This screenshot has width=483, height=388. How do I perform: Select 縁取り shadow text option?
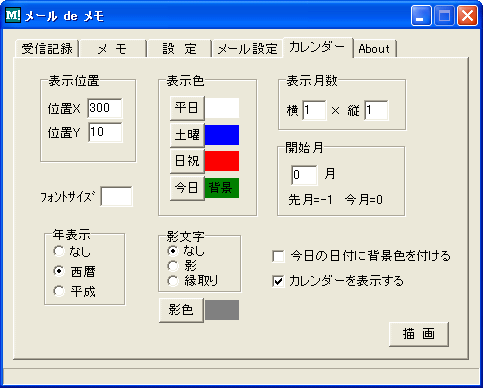click(x=173, y=281)
